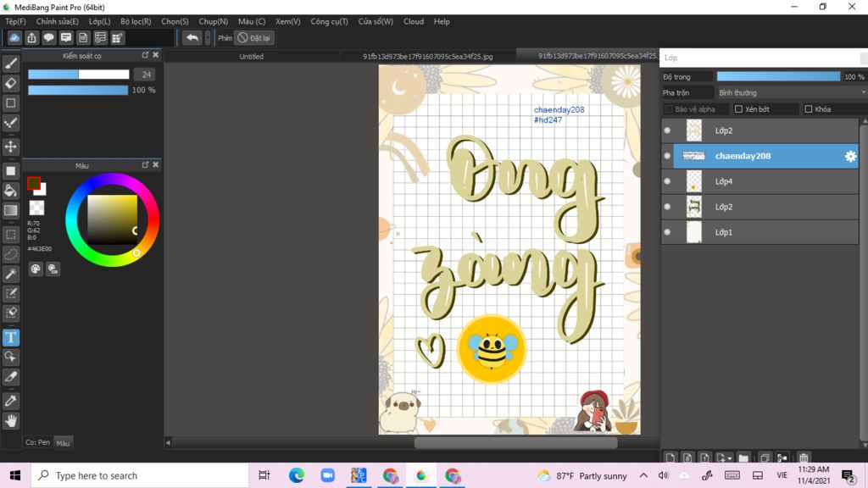
Task: Select the Eraser tool
Action: point(10,83)
